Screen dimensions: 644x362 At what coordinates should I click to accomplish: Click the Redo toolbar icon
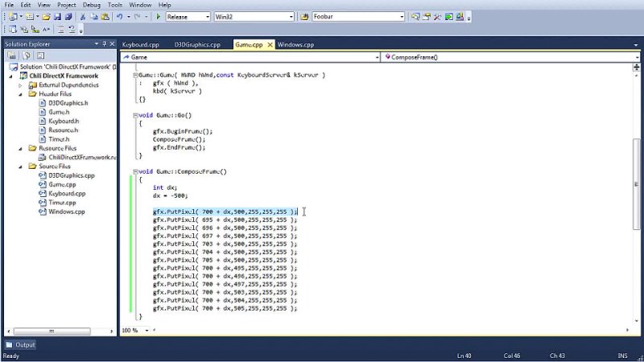coord(137,17)
